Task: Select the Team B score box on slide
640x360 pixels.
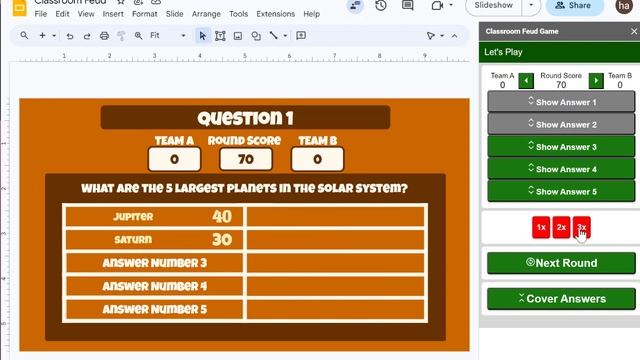Action: click(x=317, y=159)
